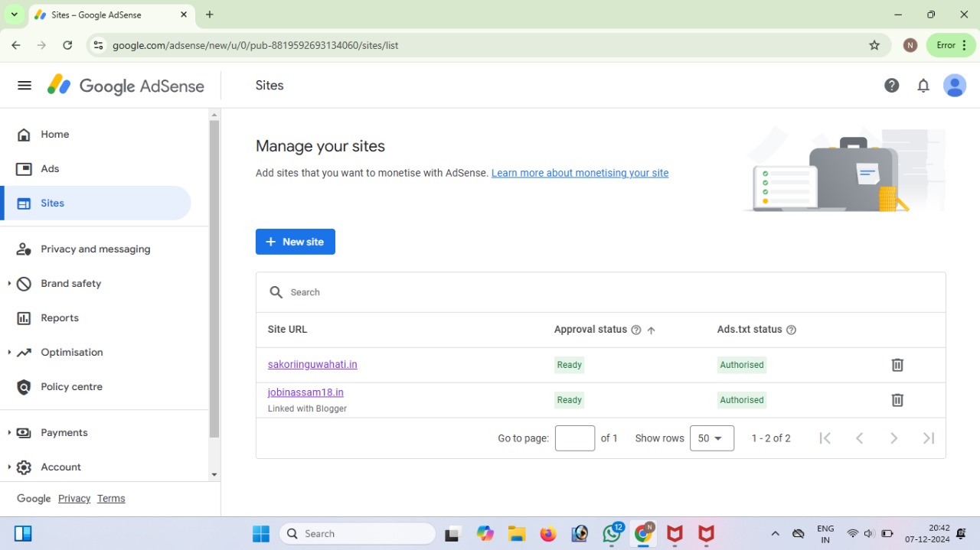Go to the first page of the sites table
Screen dimensions: 980x550
click(825, 438)
